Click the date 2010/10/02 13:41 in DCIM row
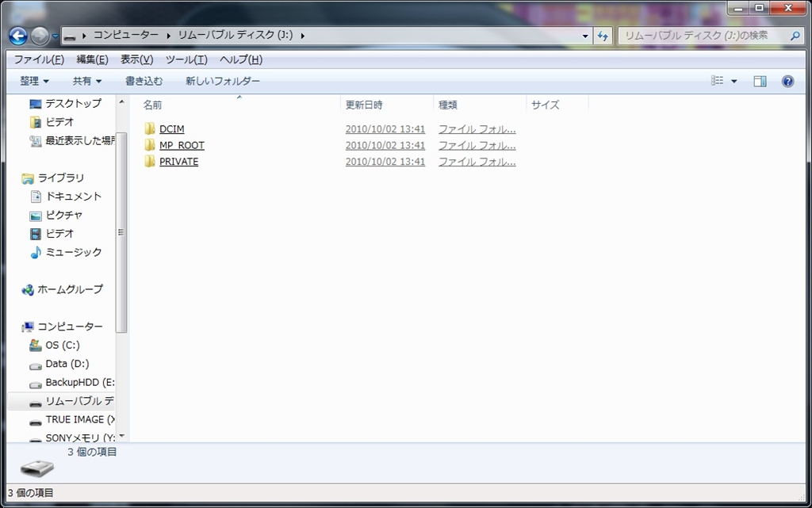The width and height of the screenshot is (812, 508). click(x=385, y=129)
